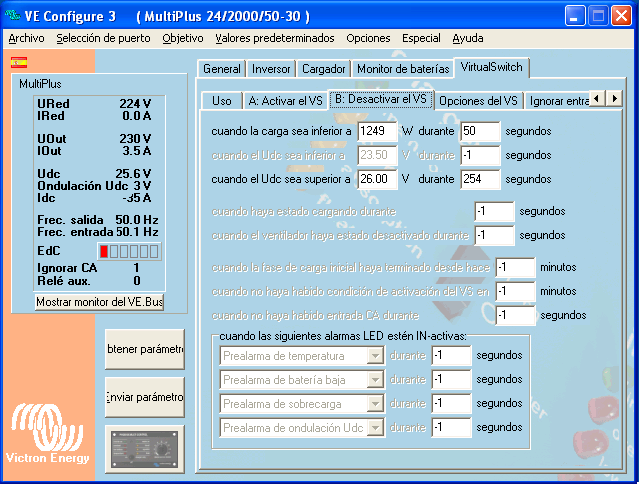Click the Relé aux. status value
The image size is (639, 484).
137,281
